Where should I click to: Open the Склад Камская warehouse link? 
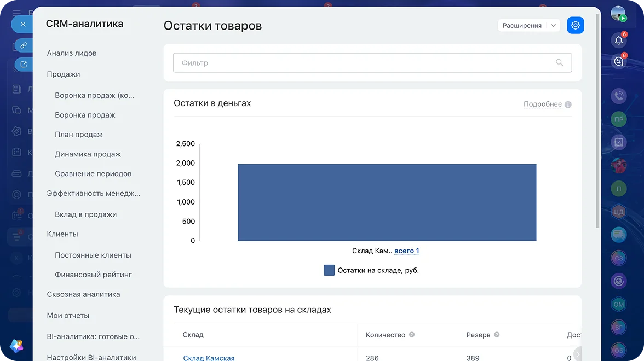pyautogui.click(x=209, y=358)
